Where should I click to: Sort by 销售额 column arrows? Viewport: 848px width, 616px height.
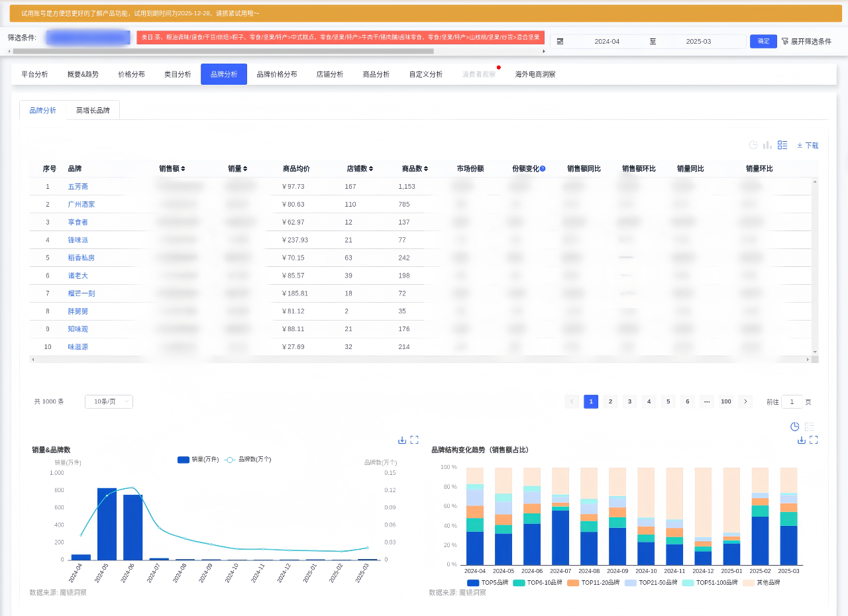pos(183,169)
